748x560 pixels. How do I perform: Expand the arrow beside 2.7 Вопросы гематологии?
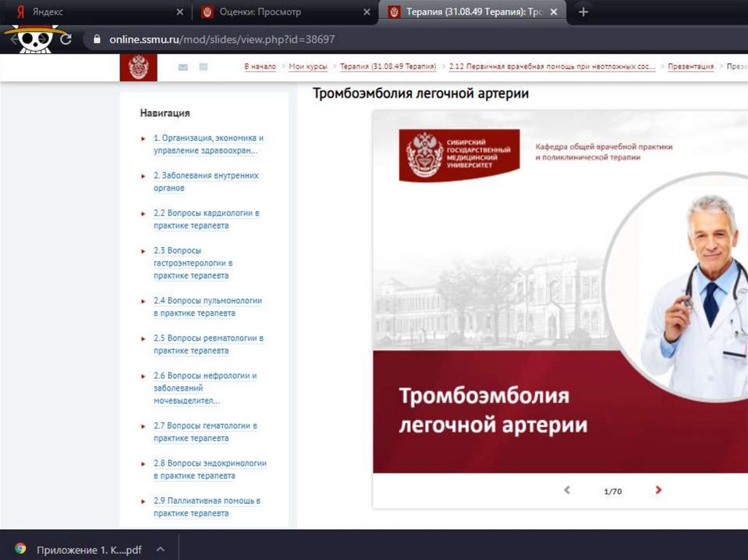(143, 426)
